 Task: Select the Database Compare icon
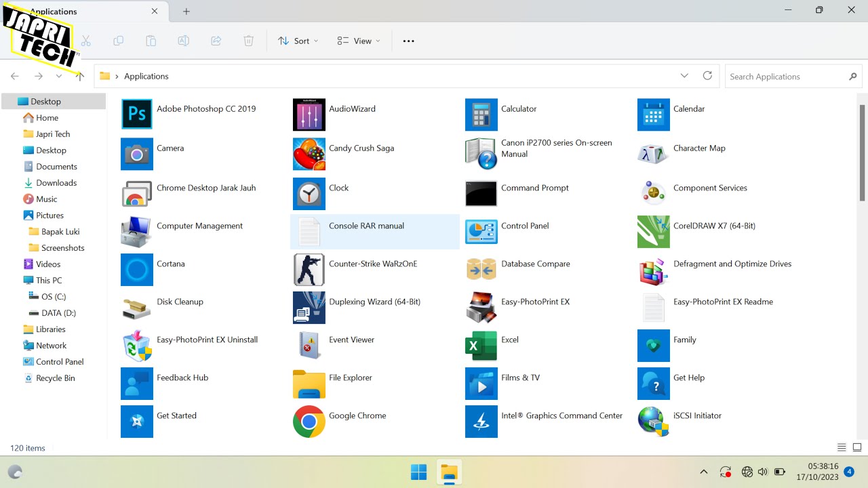(481, 270)
